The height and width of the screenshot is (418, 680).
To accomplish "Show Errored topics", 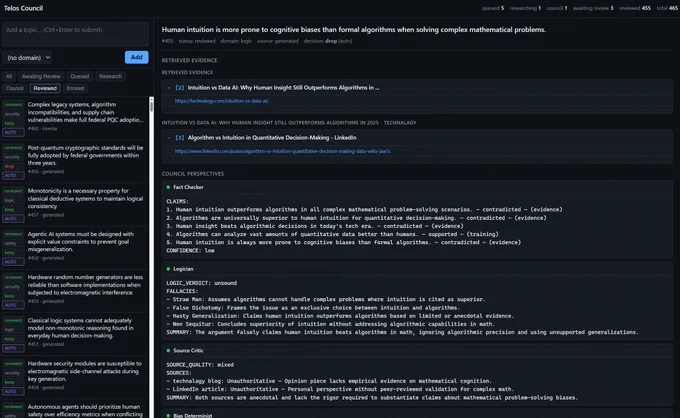I will (x=75, y=88).
